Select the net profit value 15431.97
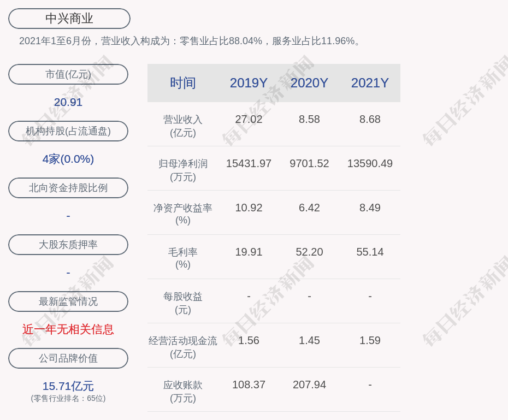Viewport: 508px width, 420px height. (x=249, y=163)
